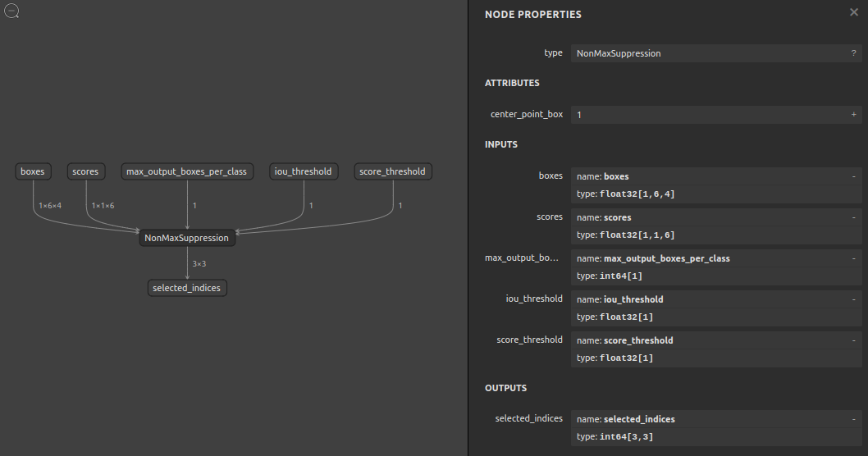Collapse the boxes input entry
The width and height of the screenshot is (868, 456).
[x=853, y=176]
